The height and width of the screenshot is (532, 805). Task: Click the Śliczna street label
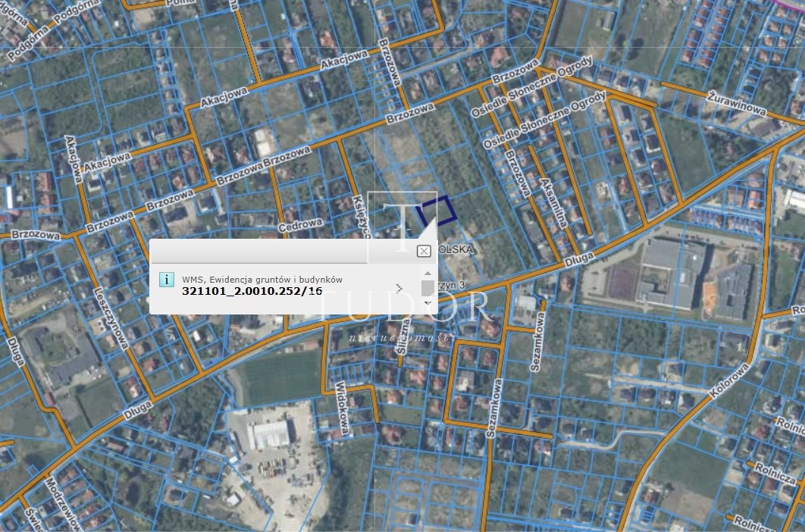[403, 336]
